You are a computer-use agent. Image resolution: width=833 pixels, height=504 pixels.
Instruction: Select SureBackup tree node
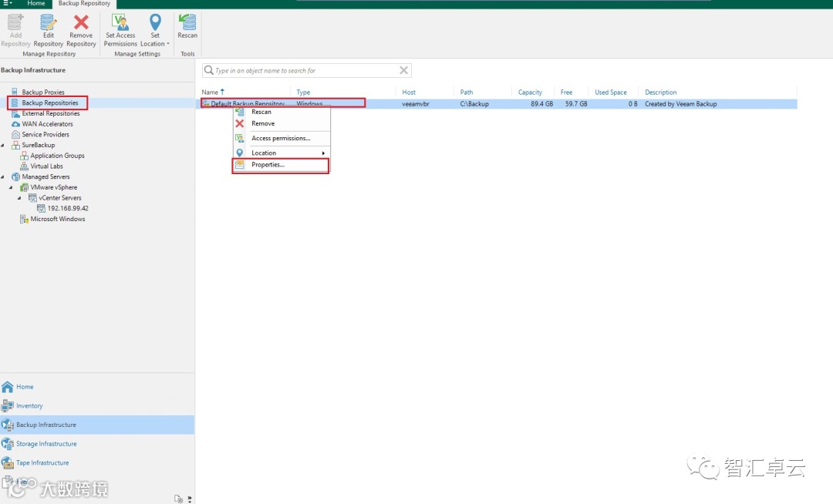pyautogui.click(x=39, y=146)
